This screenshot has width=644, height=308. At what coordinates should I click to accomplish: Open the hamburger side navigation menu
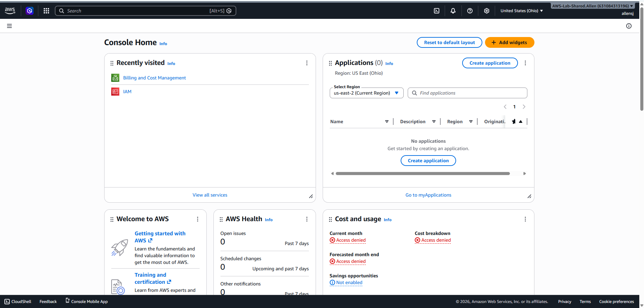point(9,26)
